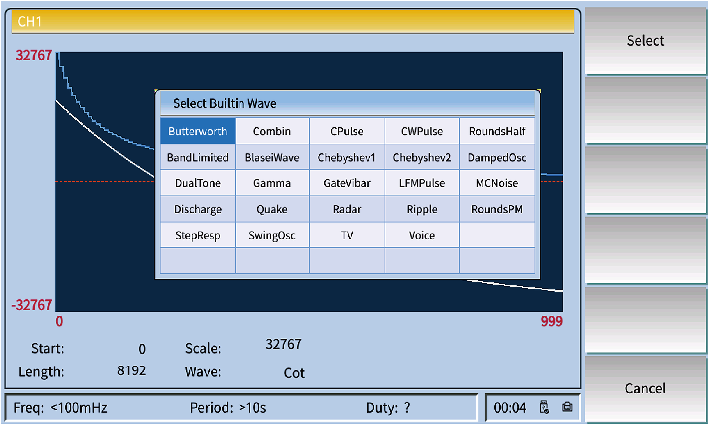This screenshot has width=709, height=425.
Task: Choose the RoundsHalf waveform
Action: (x=497, y=131)
